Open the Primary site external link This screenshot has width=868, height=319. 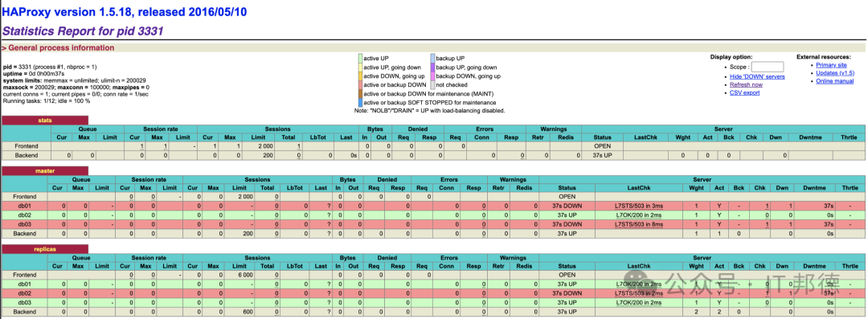(831, 65)
